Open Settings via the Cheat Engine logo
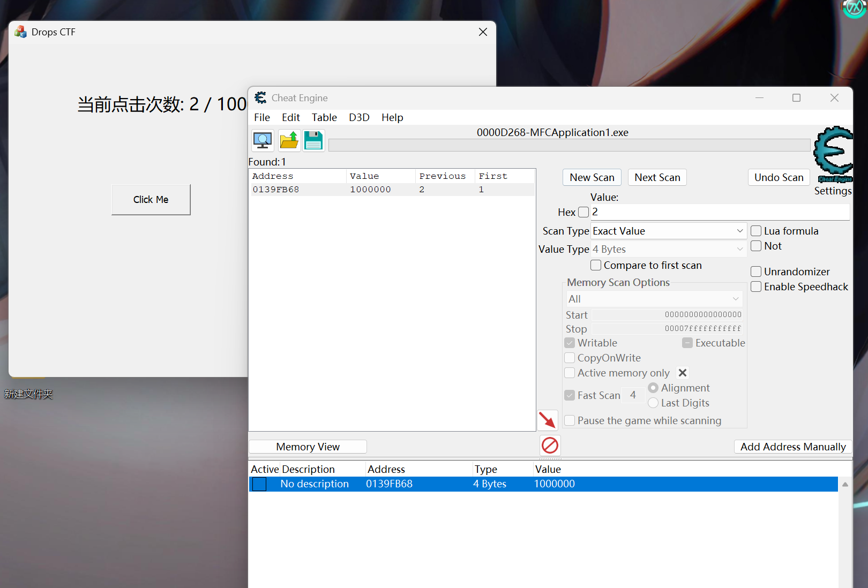The height and width of the screenshot is (588, 868). (833, 155)
